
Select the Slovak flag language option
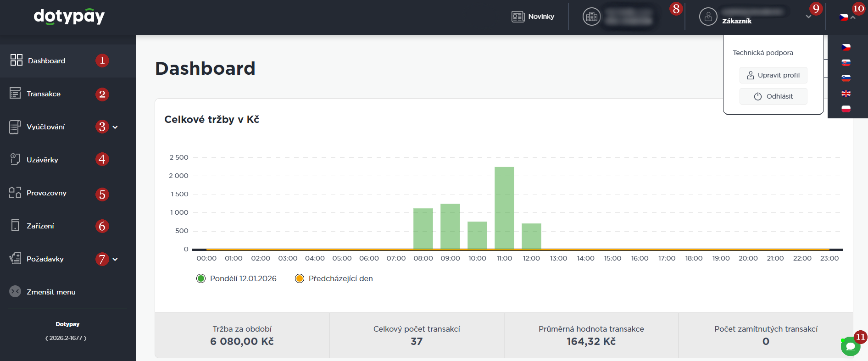(846, 63)
